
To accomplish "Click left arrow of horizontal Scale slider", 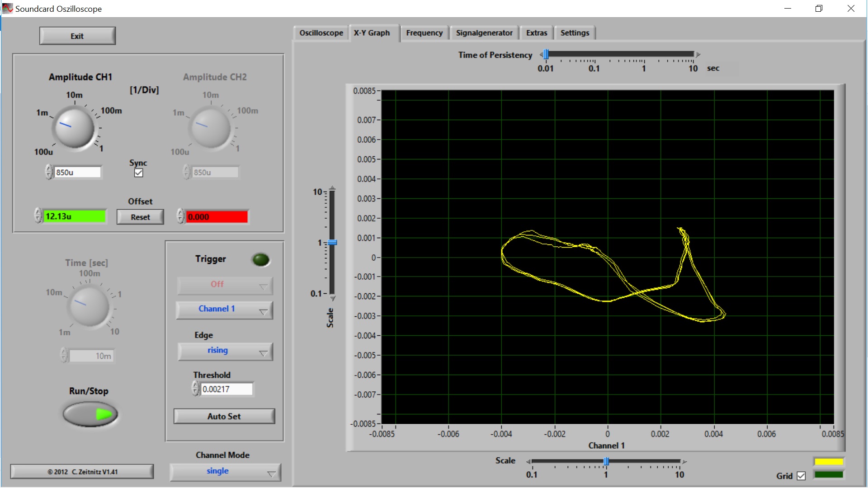I will tap(528, 461).
